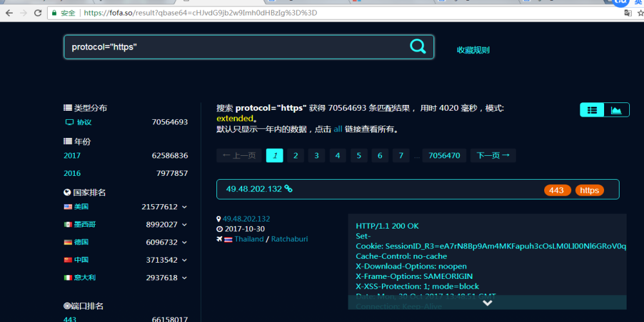The height and width of the screenshot is (322, 644).
Task: Click the Ratchaburi city link
Action: [289, 239]
